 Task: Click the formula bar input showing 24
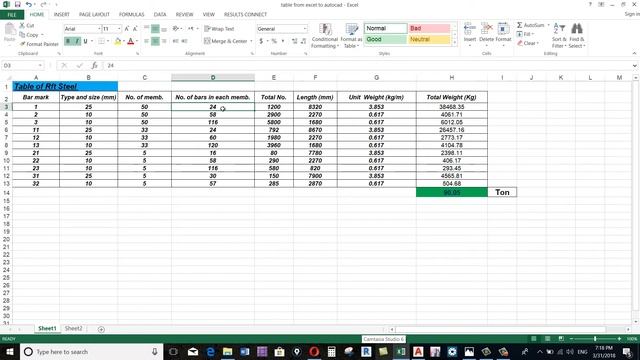coord(367,65)
